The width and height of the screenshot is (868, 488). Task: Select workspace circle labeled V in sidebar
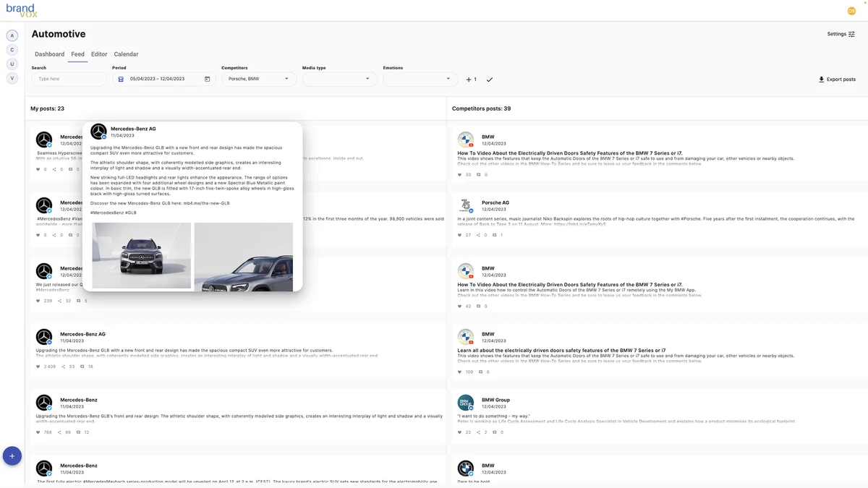tap(12, 78)
